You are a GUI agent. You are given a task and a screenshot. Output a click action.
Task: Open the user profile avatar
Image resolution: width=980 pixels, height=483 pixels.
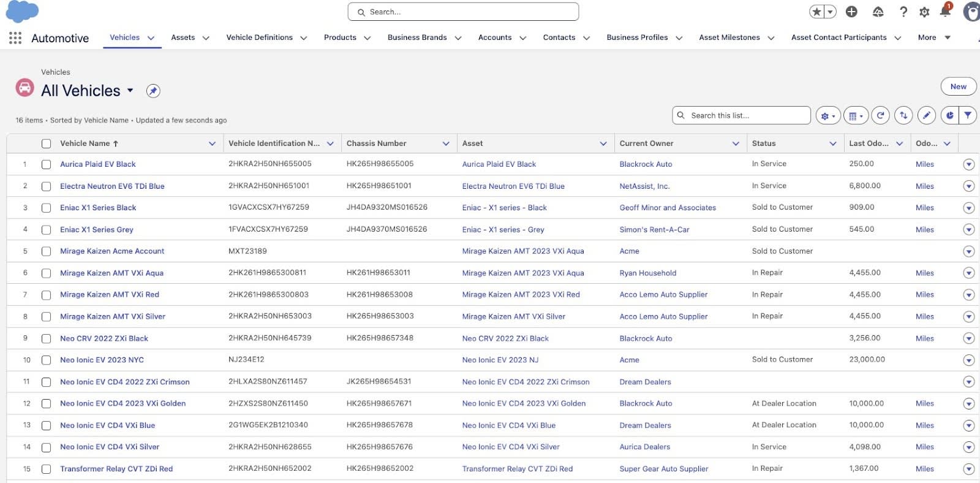[x=971, y=12]
